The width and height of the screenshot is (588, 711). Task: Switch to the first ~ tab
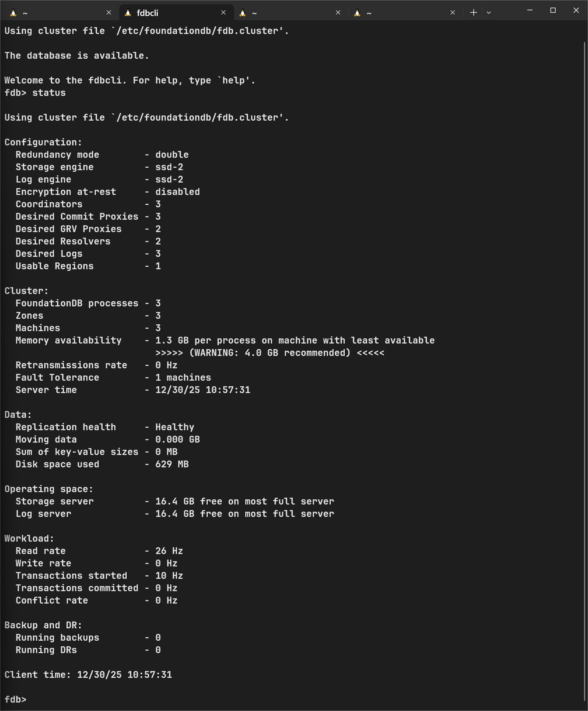tap(60, 13)
